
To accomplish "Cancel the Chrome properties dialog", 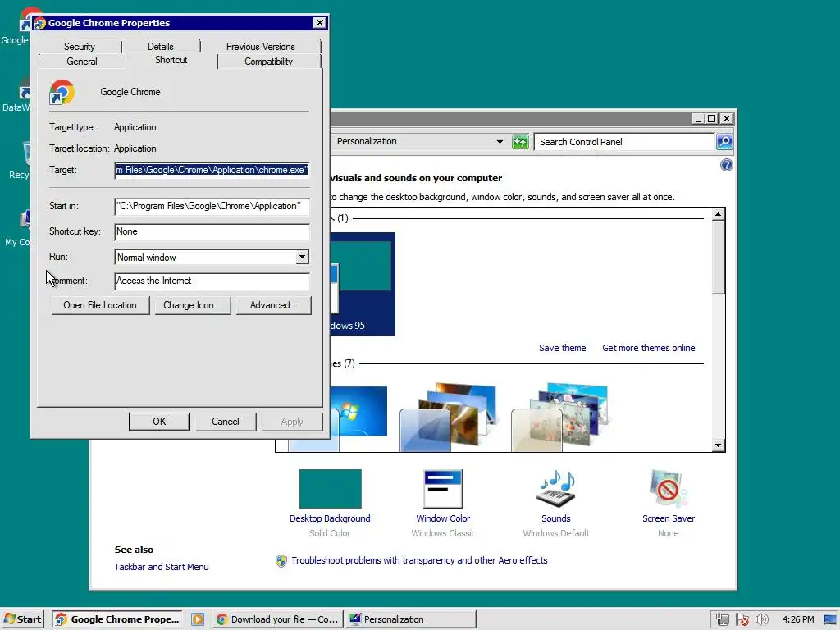I will tap(226, 422).
